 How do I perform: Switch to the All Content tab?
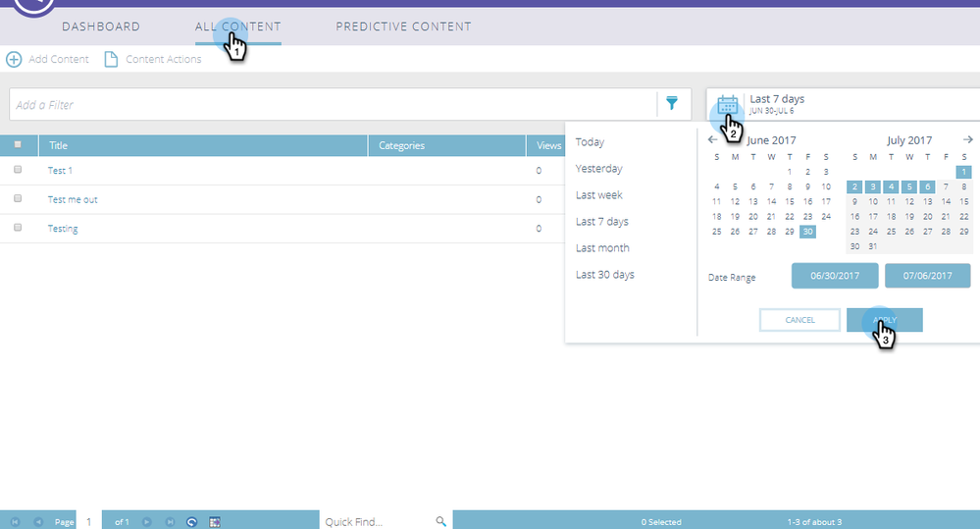tap(238, 26)
